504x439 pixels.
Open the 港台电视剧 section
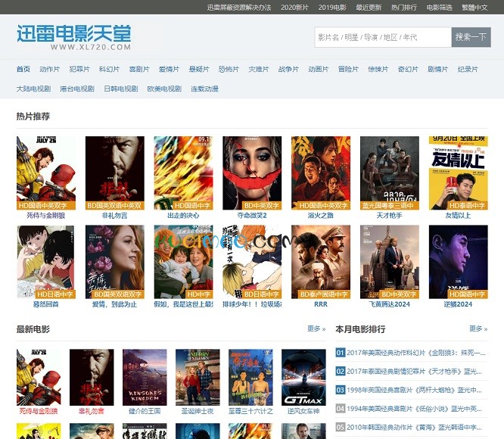(77, 89)
